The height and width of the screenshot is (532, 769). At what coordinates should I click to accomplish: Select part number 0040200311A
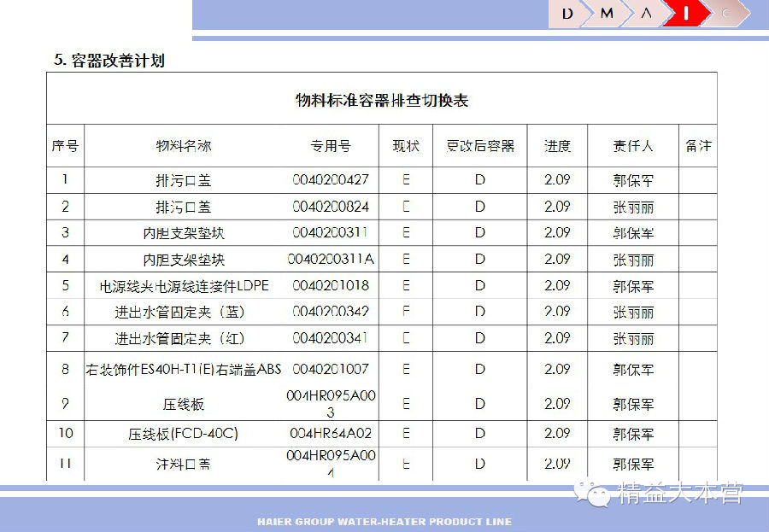tap(331, 259)
